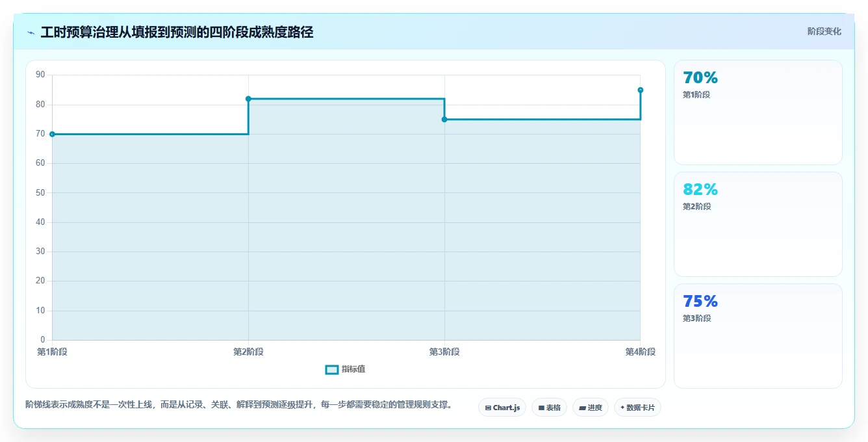
Task: Click the 阶段变化 label in header
Action: (x=824, y=31)
